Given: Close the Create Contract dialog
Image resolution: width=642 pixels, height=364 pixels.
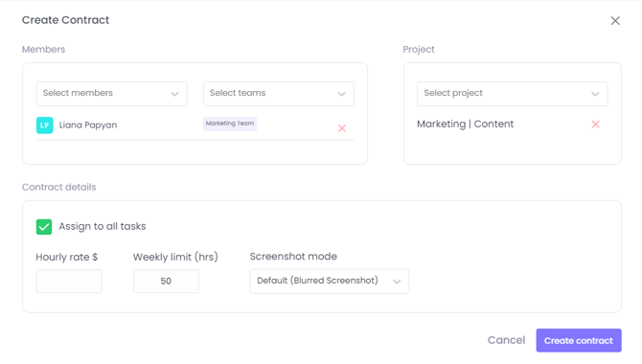Looking at the screenshot, I should [615, 20].
